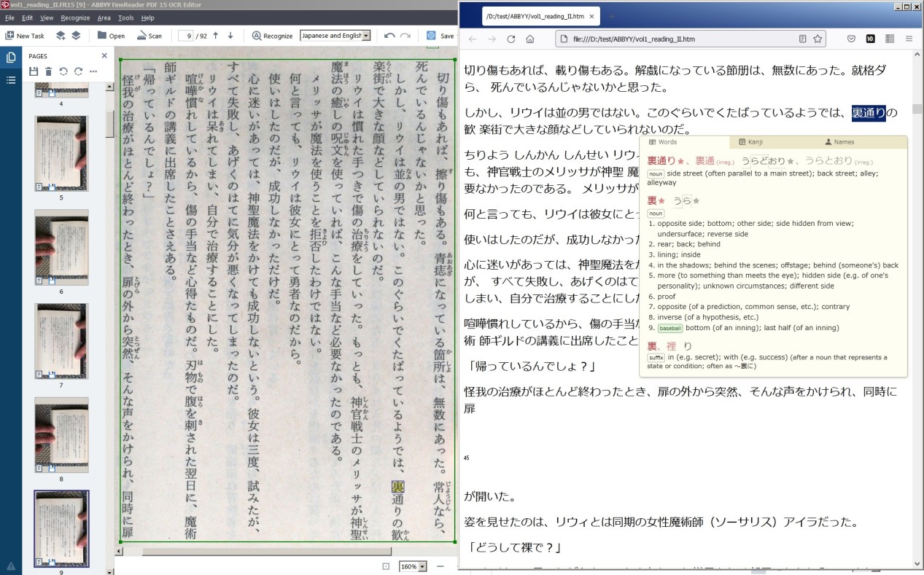924x575 pixels.
Task: Reload the browser page
Action: [x=511, y=39]
